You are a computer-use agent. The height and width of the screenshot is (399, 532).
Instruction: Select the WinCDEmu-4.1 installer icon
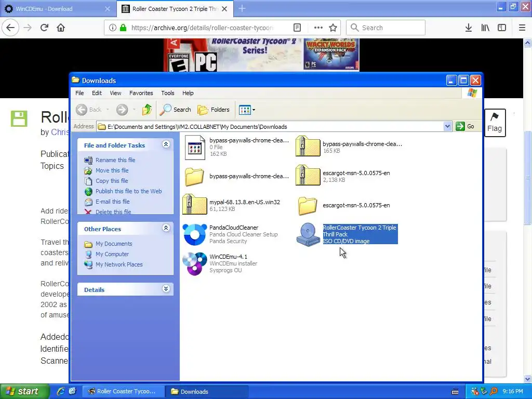[195, 263]
